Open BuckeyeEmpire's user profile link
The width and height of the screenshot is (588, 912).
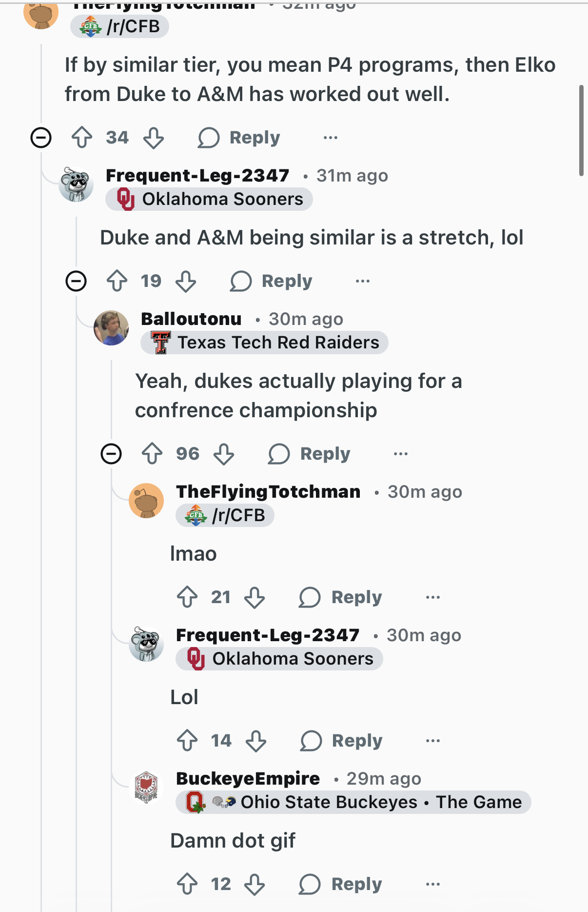click(x=248, y=779)
